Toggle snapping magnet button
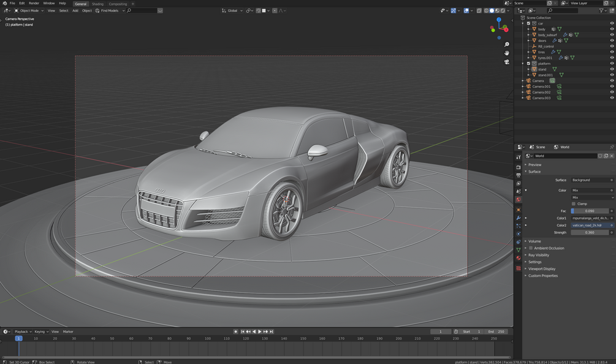 [x=258, y=10]
